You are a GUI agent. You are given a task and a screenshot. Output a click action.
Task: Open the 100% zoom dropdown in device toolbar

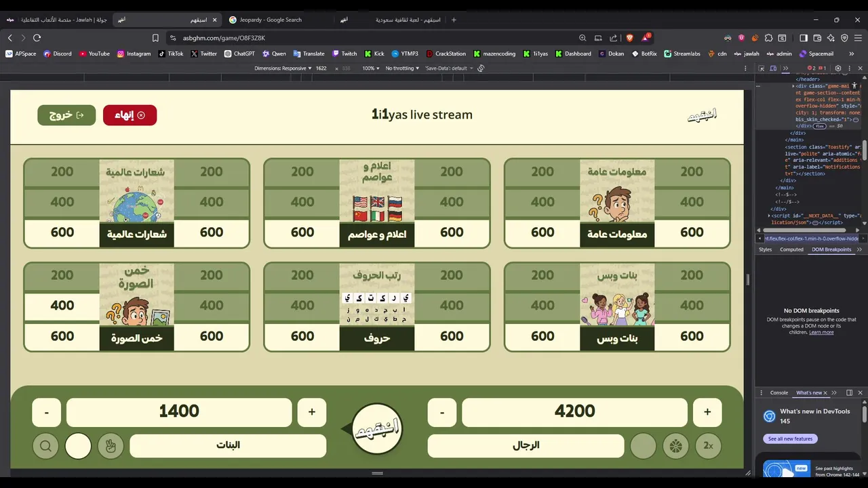[370, 68]
